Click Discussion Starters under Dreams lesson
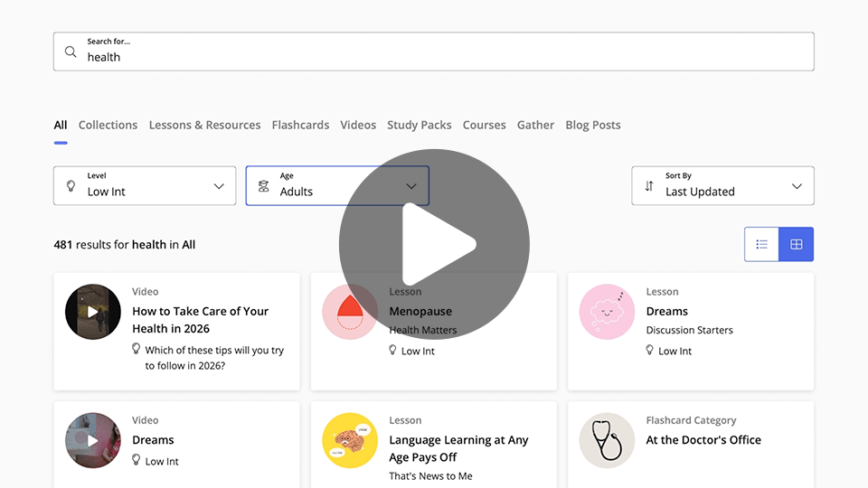The height and width of the screenshot is (488, 868). 690,331
